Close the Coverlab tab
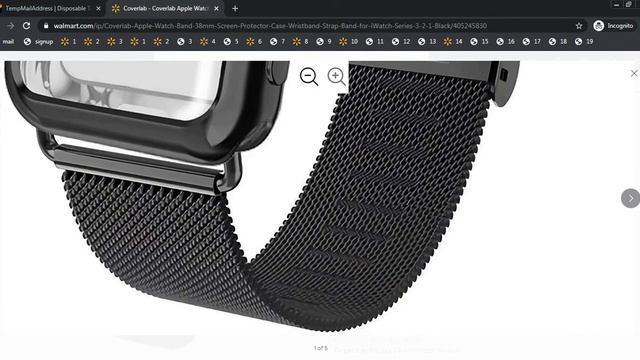This screenshot has width=640, height=360. point(216,8)
